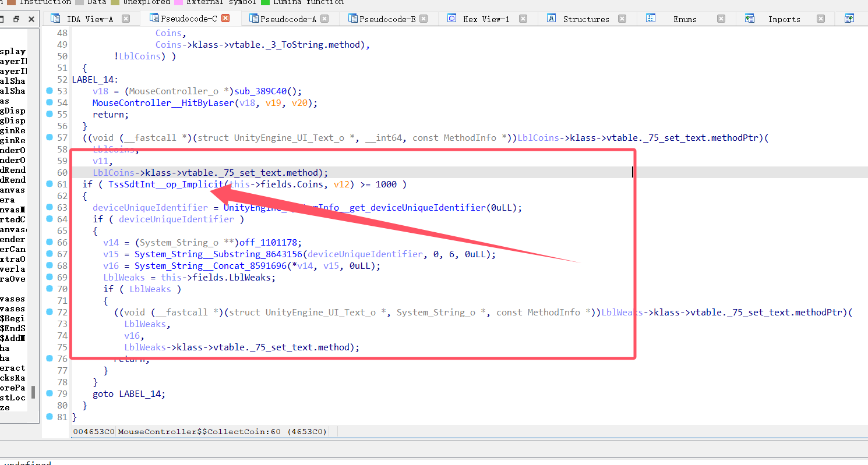Click the return statement on line 55

(x=111, y=115)
